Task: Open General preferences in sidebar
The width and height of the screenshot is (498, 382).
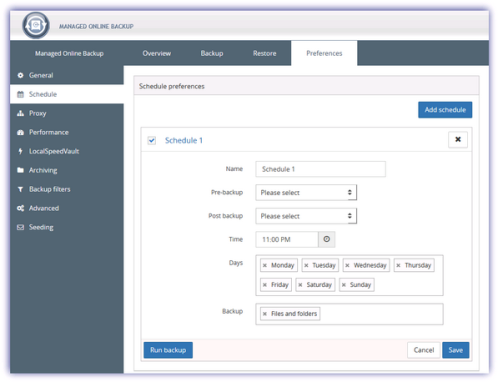Action: [67, 75]
